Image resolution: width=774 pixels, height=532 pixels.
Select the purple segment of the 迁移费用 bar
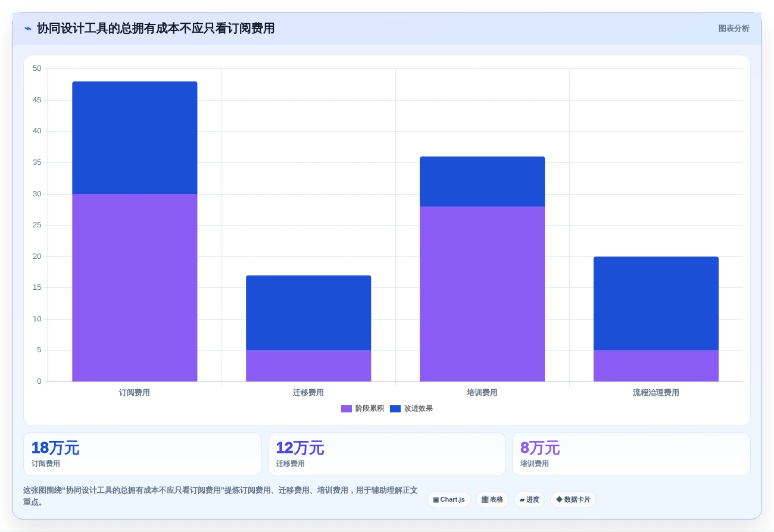pyautogui.click(x=308, y=365)
